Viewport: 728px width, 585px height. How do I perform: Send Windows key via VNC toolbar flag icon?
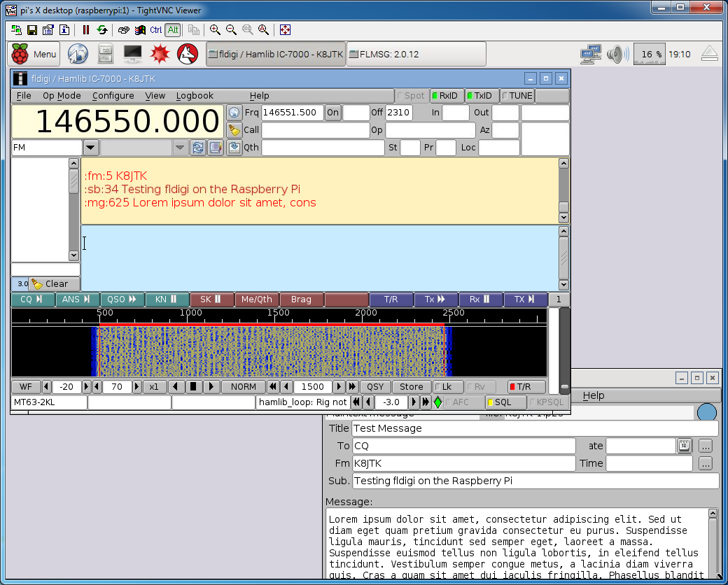coord(140,30)
